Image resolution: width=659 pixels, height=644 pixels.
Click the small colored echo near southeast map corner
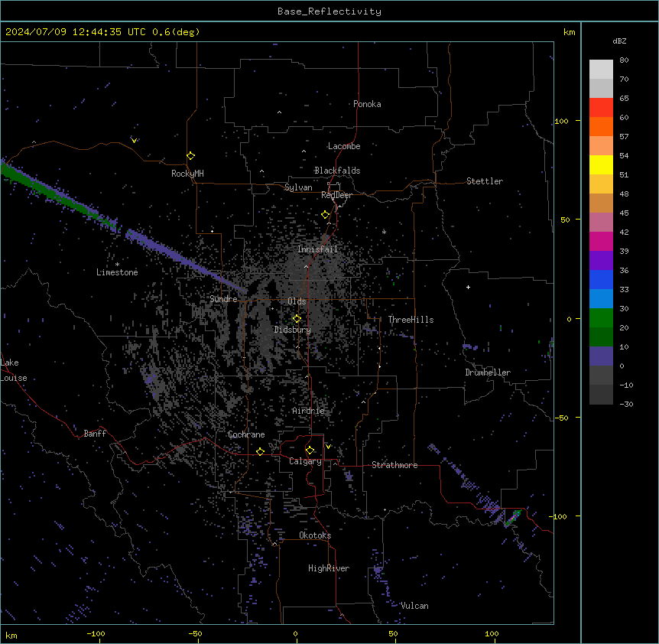(513, 518)
